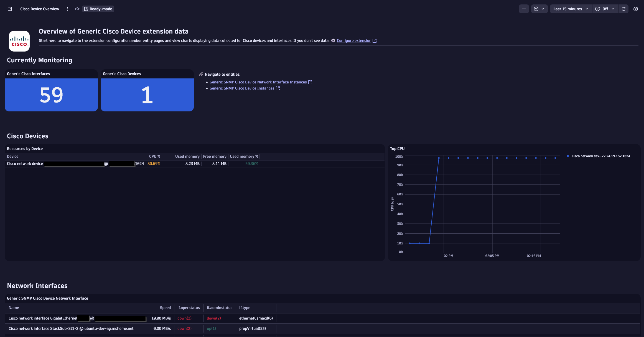The height and width of the screenshot is (337, 644).
Task: Click the Top CPU chart title
Action: pyautogui.click(x=397, y=149)
